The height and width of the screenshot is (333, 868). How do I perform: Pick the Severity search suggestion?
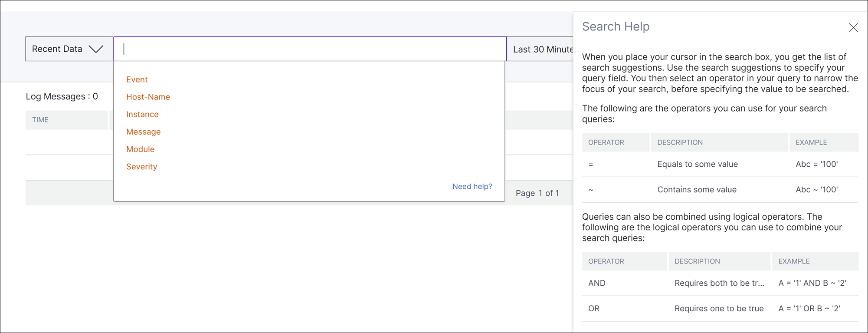click(141, 166)
